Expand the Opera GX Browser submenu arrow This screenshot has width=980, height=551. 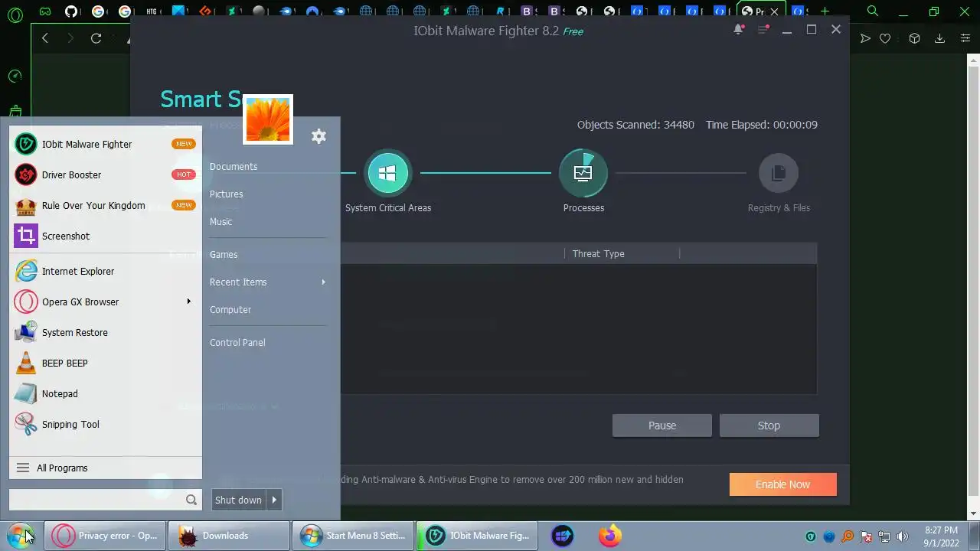tap(188, 302)
